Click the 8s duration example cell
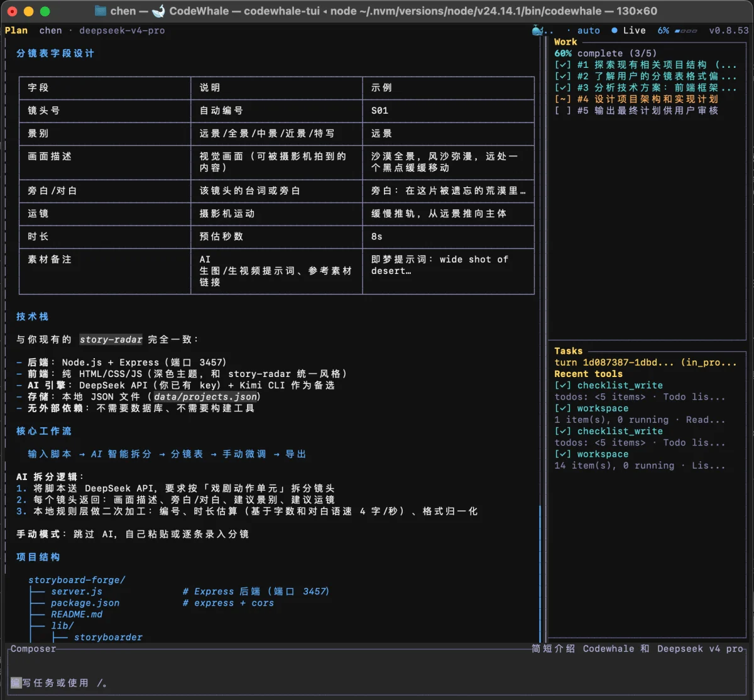Image resolution: width=754 pixels, height=700 pixels. (376, 236)
